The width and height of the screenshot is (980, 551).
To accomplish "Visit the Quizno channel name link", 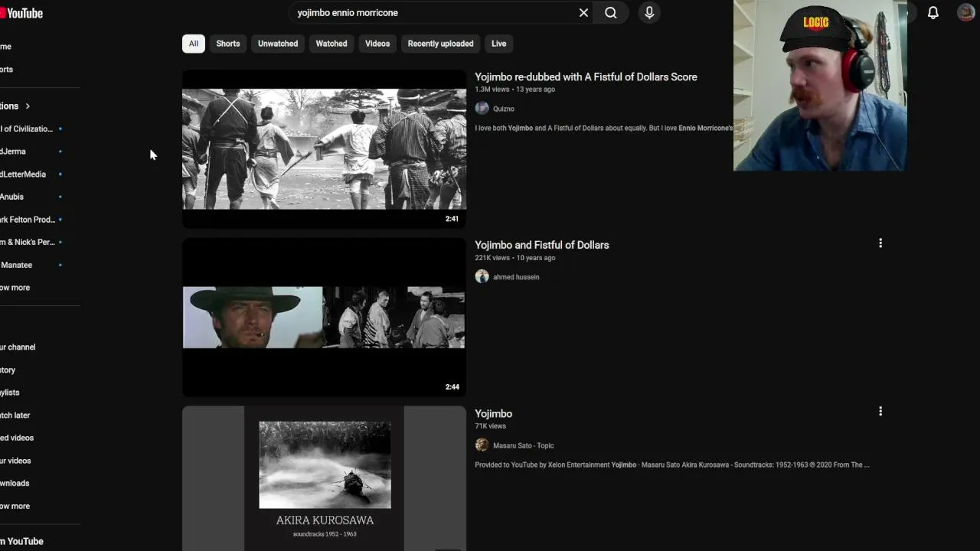I will click(504, 109).
